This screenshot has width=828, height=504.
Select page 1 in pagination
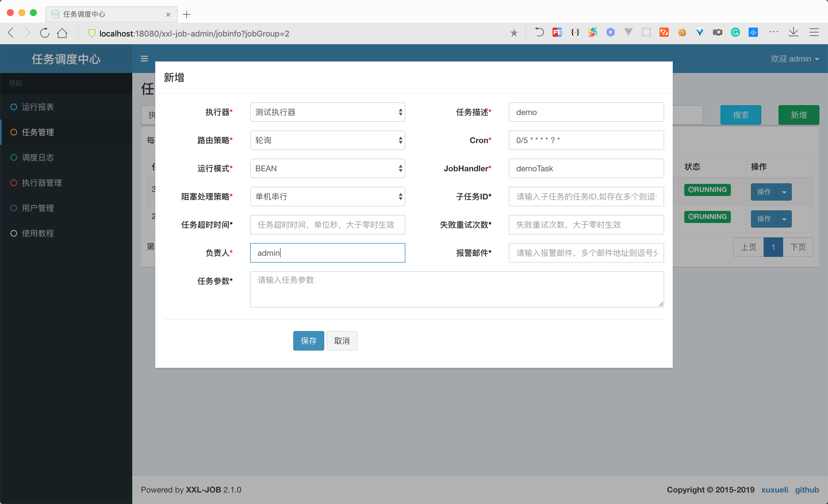click(x=773, y=247)
